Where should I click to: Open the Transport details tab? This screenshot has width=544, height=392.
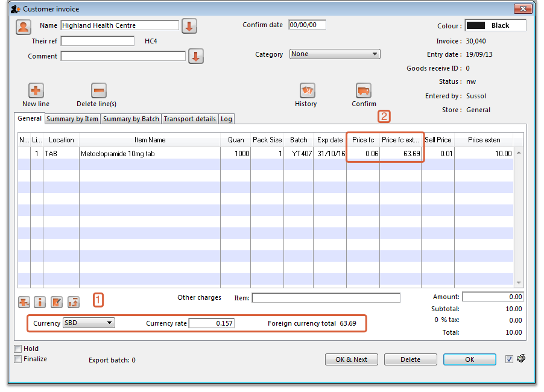(x=189, y=119)
